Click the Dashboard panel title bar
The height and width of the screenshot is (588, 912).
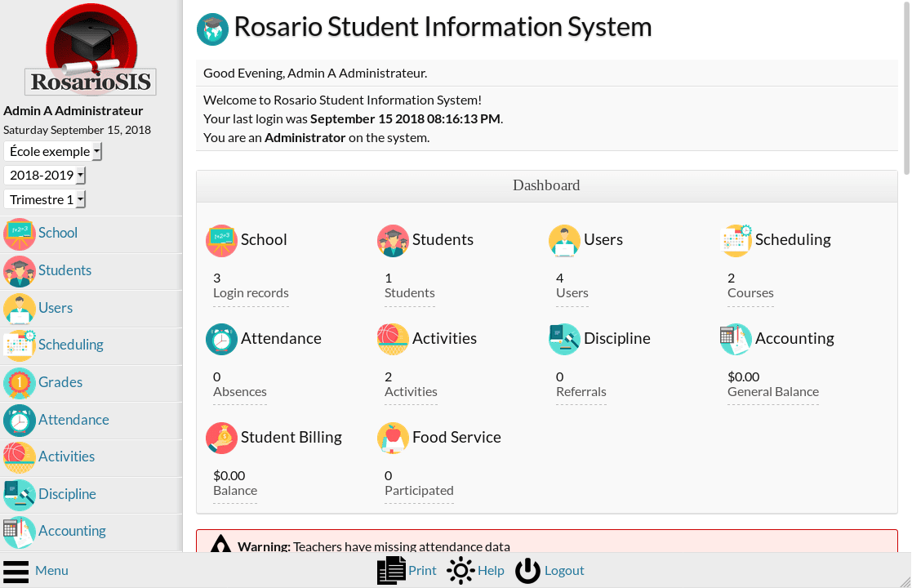(547, 185)
